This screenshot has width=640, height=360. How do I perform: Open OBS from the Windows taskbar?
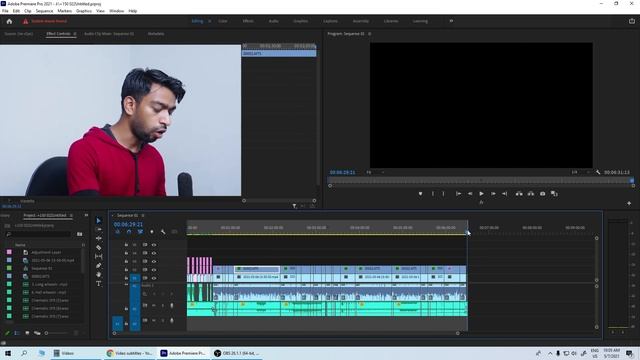click(237, 353)
